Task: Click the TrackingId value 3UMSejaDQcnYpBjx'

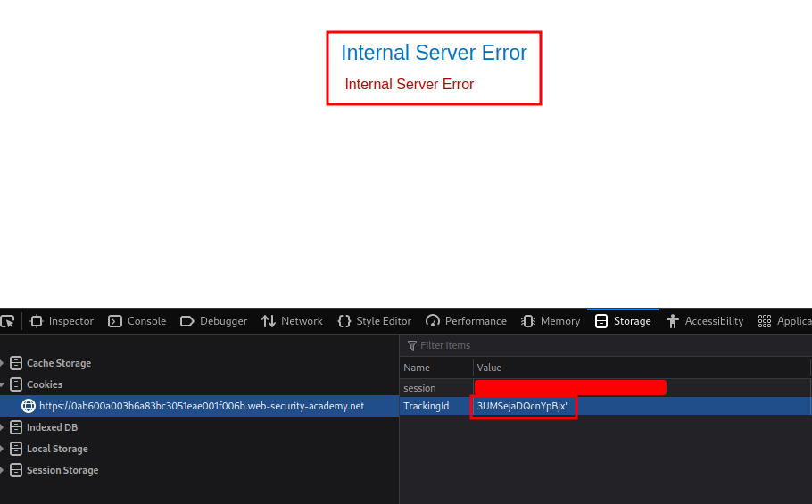Action: 522,406
